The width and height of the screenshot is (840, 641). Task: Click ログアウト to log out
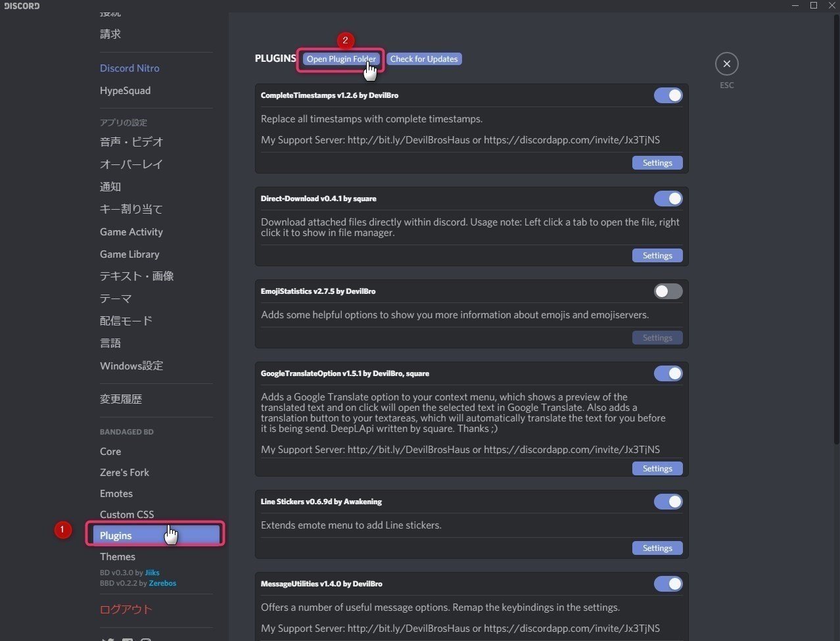tap(126, 609)
